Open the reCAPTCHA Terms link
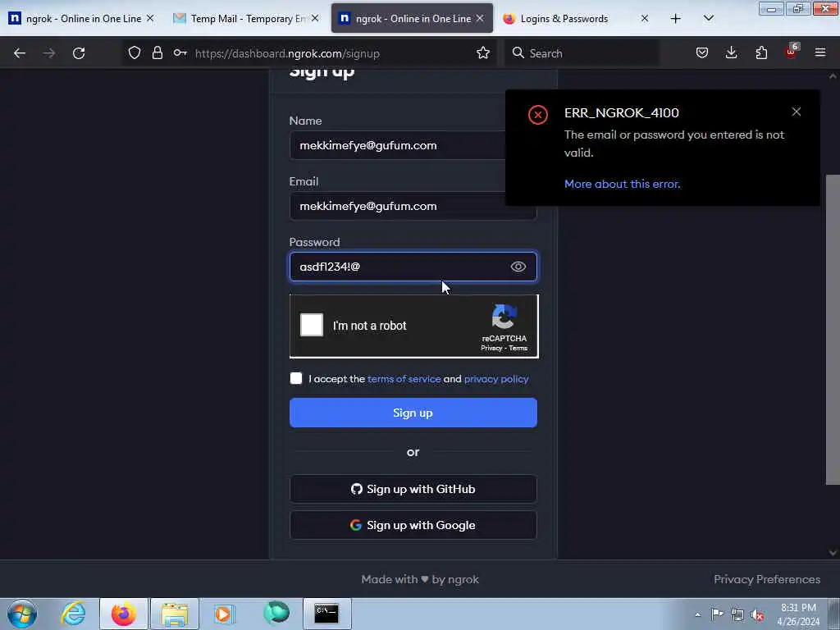This screenshot has width=840, height=630. click(x=518, y=348)
